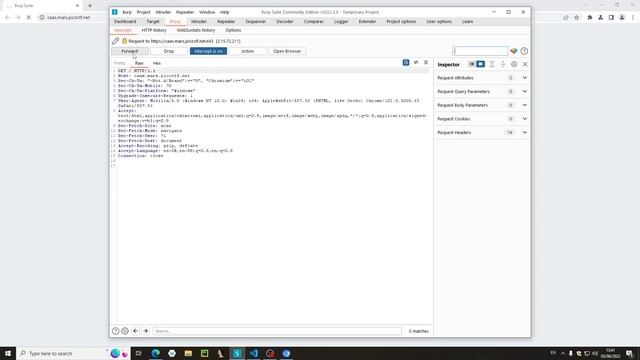640x360 pixels.
Task: Open the Window menu
Action: (x=207, y=12)
